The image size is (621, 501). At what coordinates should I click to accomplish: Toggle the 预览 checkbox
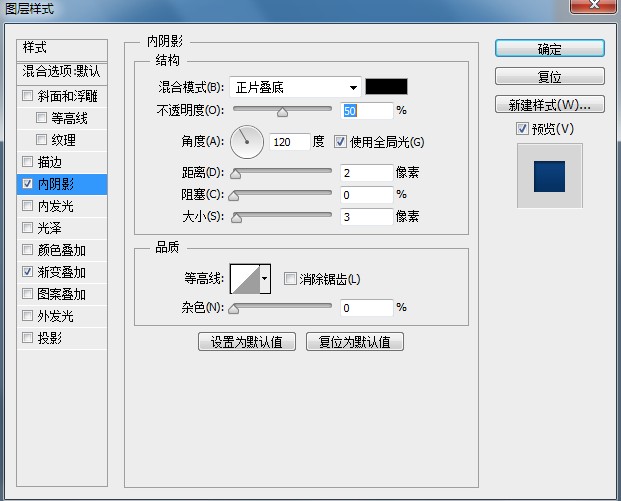coord(522,128)
